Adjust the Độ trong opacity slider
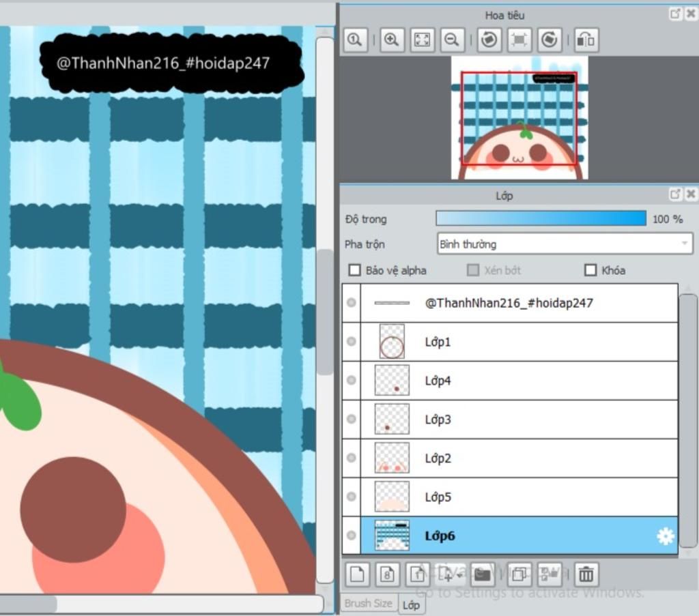This screenshot has height=616, width=699. pyautogui.click(x=541, y=219)
